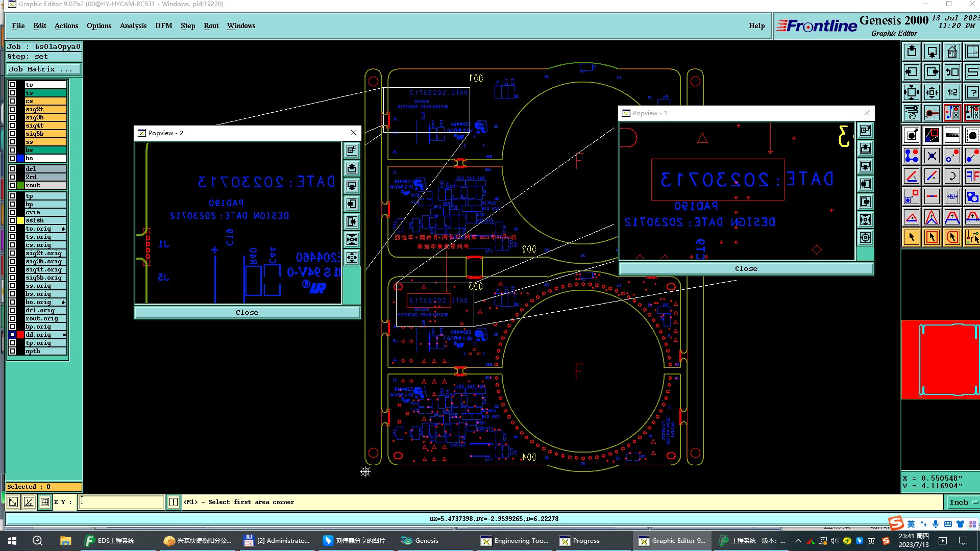Open the wrench graphic options icon
This screenshot has height=551, width=980.
pos(911,113)
